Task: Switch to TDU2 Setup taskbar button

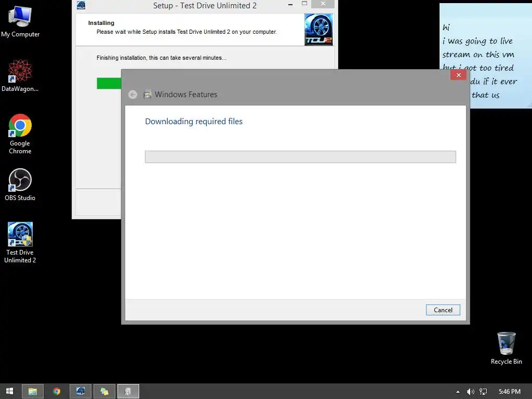Action: [81, 391]
